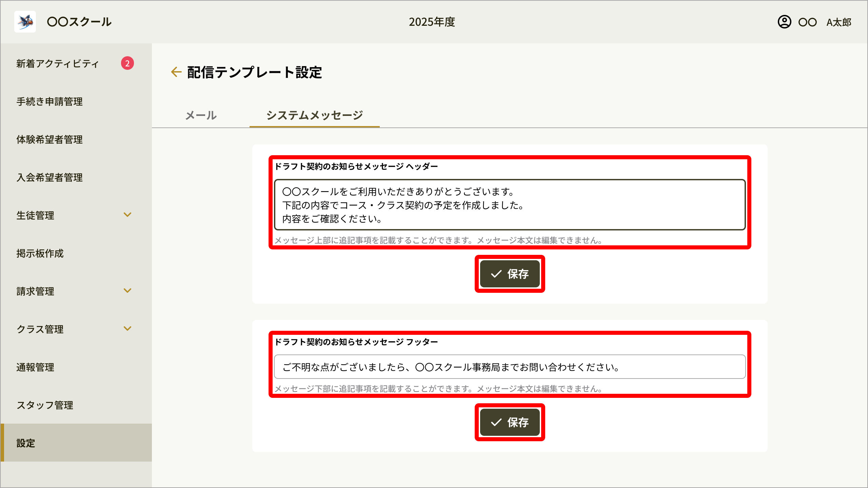Click the メッセージ下部に追記事項 help text
The width and height of the screenshot is (868, 488).
pos(438,389)
